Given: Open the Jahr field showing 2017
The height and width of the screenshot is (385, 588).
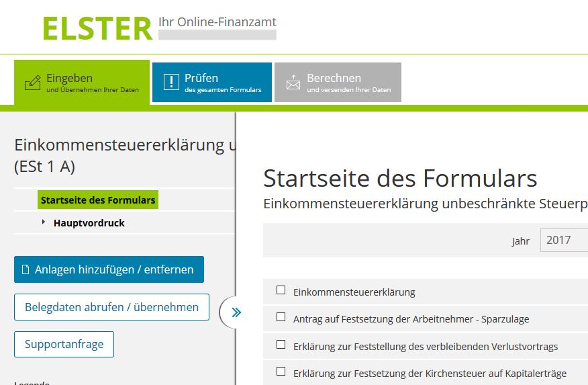Looking at the screenshot, I should [564, 240].
